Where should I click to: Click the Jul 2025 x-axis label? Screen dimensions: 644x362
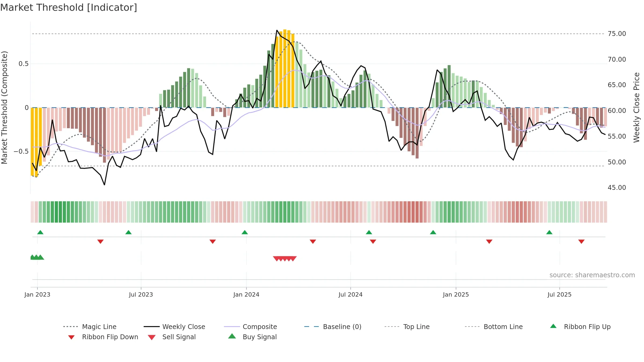[559, 294]
